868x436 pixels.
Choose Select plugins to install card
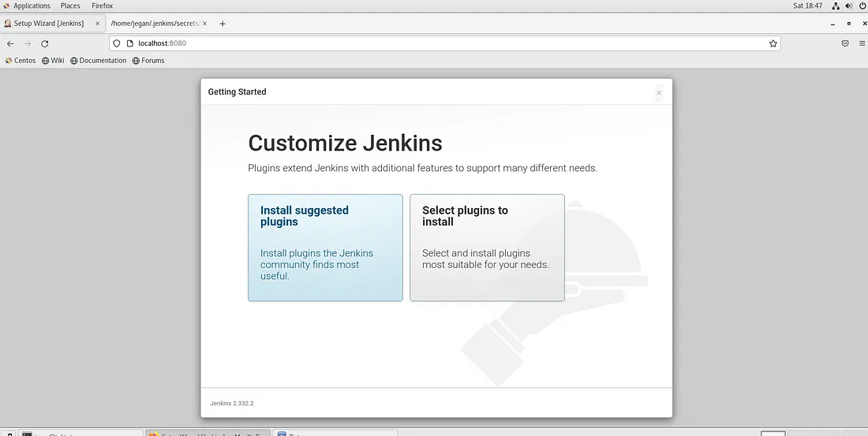487,248
